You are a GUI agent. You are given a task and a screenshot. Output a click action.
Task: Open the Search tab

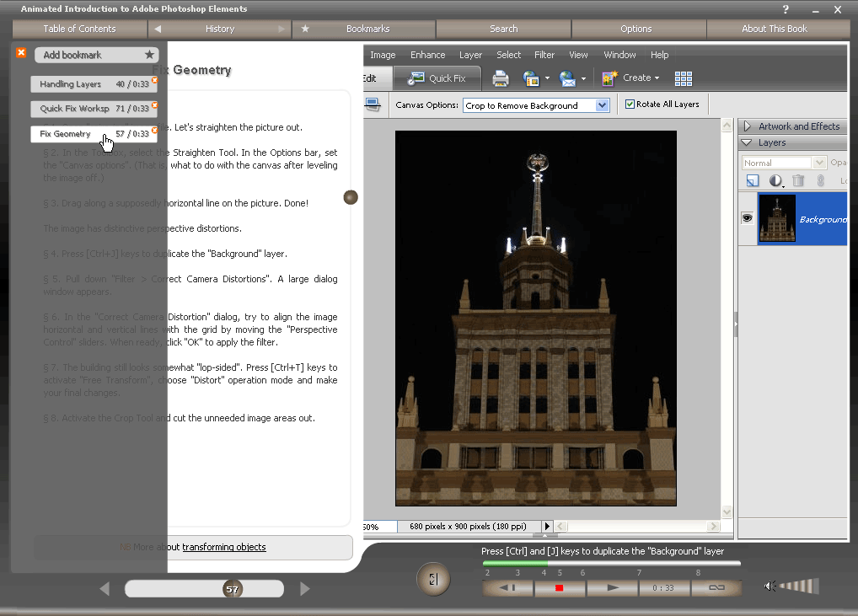(503, 29)
